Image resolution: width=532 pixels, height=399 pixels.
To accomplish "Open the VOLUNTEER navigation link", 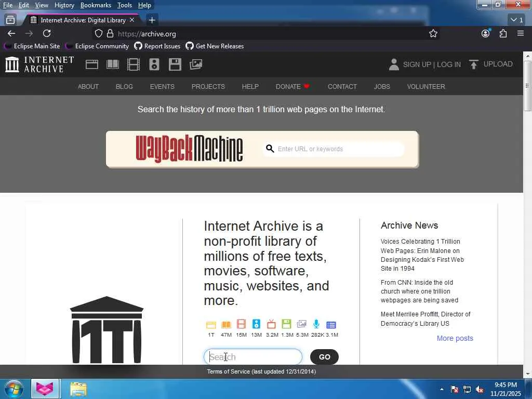I will click(426, 87).
